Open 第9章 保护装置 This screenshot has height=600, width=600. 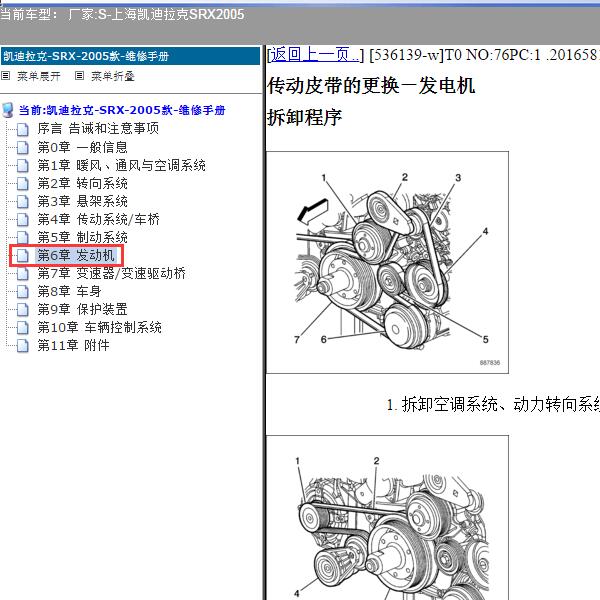pyautogui.click(x=82, y=309)
